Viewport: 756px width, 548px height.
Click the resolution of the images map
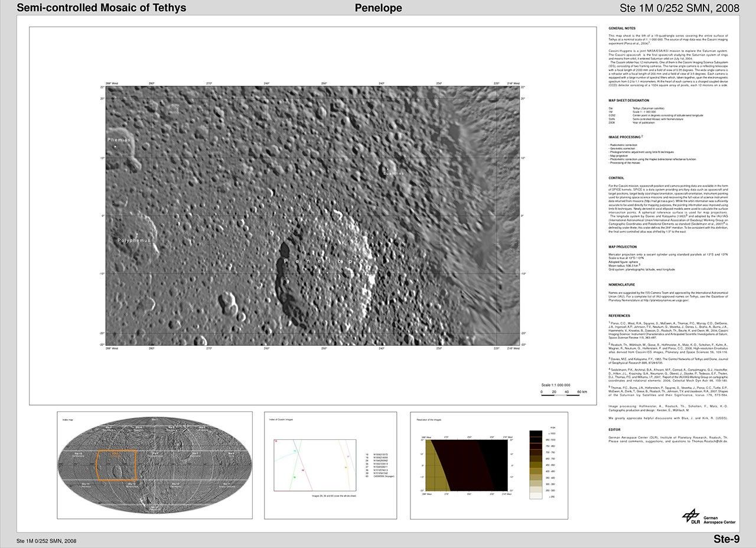(x=466, y=465)
